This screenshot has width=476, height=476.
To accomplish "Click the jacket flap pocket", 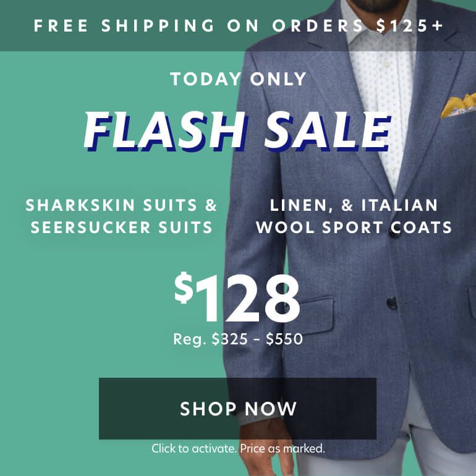I will point(314,316).
